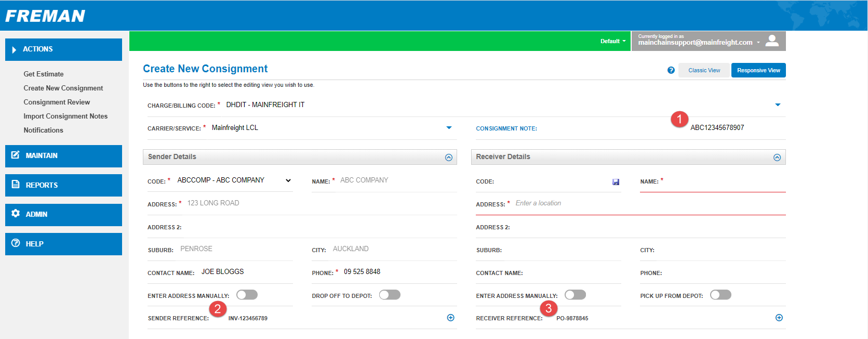Click sender Suburb field PENROSE
868x339 pixels.
[235, 249]
